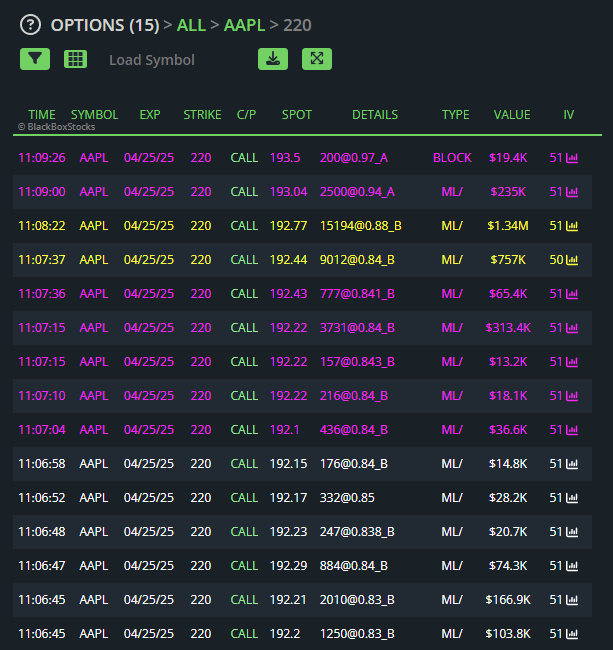Toggle the grid layout view icon
The width and height of the screenshot is (613, 650).
75,59
